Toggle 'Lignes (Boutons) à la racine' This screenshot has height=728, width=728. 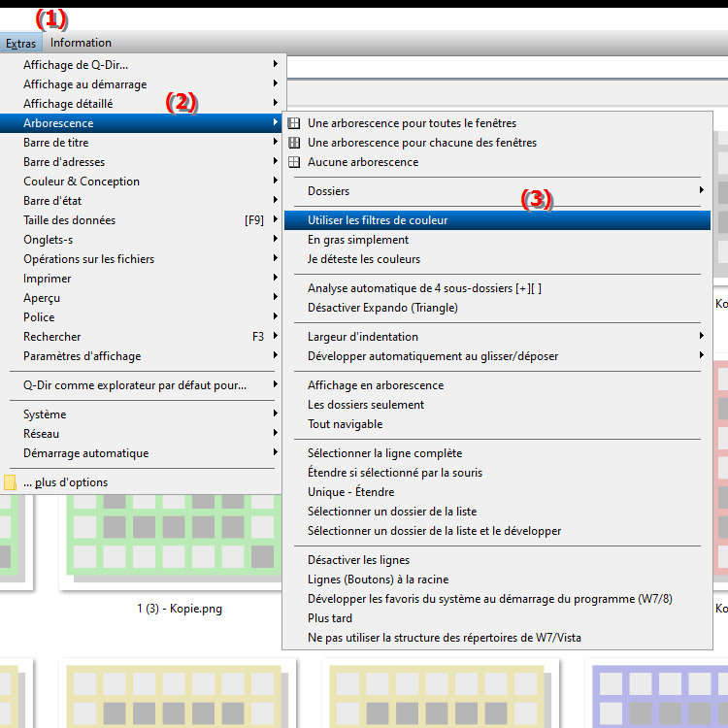coord(497,579)
